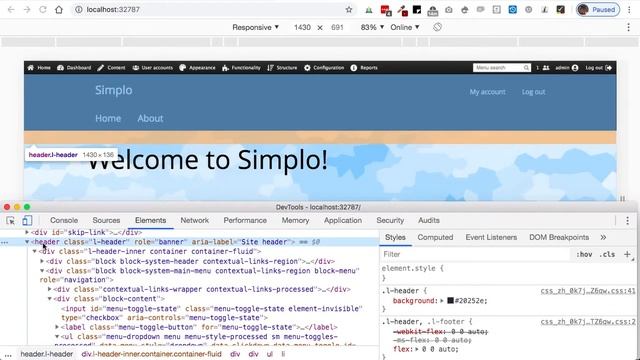Click the viewport width field 1430
This screenshot has height=360, width=640.
(x=302, y=27)
